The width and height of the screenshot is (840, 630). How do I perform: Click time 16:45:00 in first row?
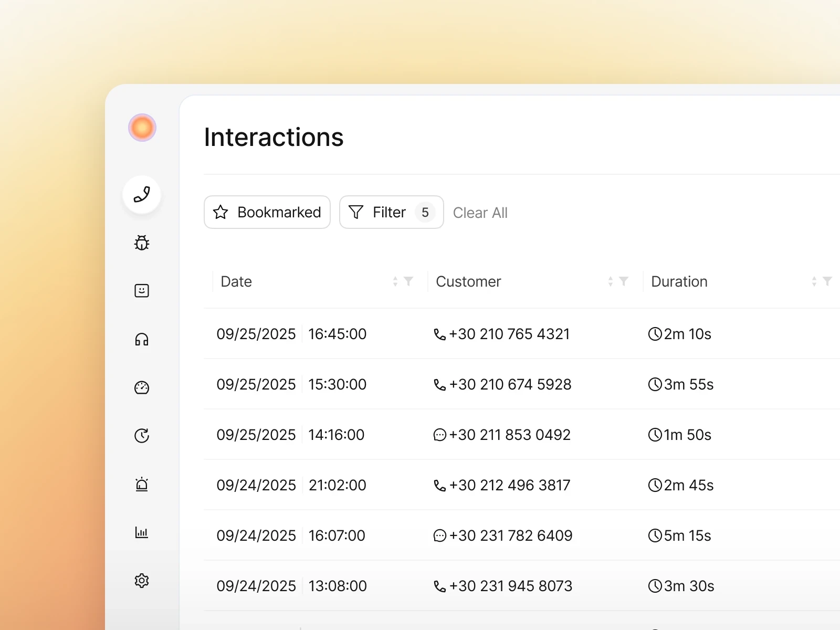click(x=338, y=334)
